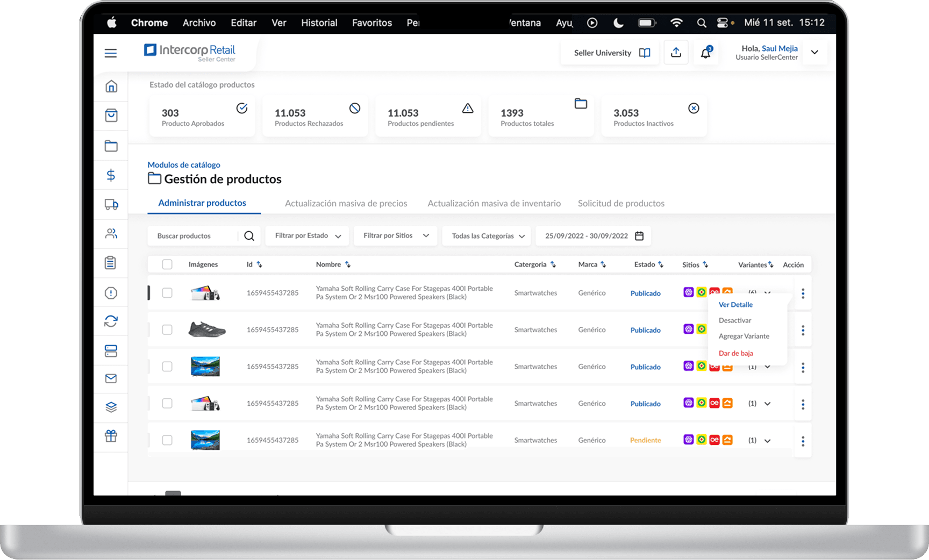Open the calendar icon in date range
This screenshot has width=929, height=560.
[x=639, y=236]
